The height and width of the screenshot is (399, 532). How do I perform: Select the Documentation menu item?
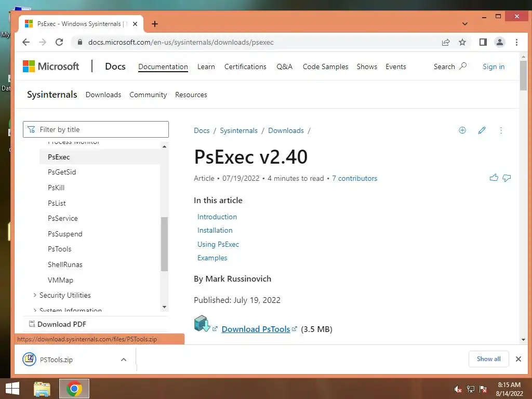pos(163,66)
